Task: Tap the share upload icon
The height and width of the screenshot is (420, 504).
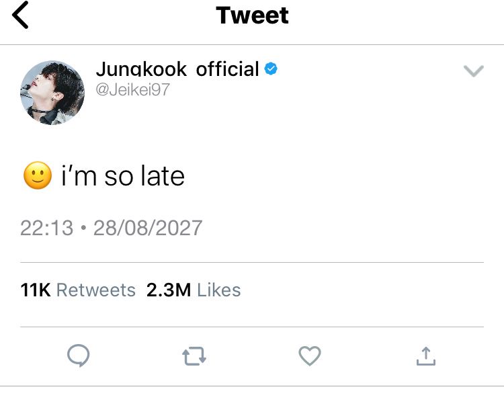Action: (x=425, y=356)
